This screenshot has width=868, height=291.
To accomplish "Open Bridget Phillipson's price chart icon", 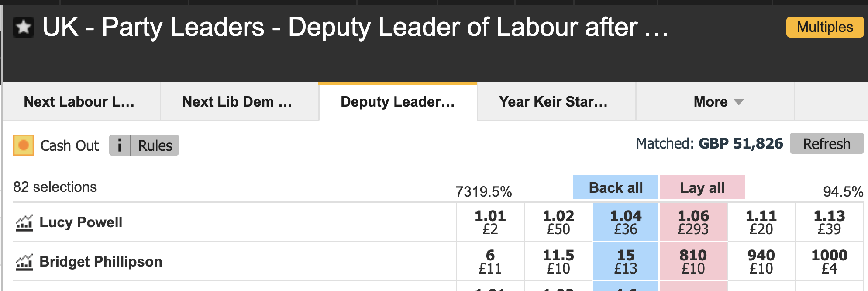I will point(24,262).
